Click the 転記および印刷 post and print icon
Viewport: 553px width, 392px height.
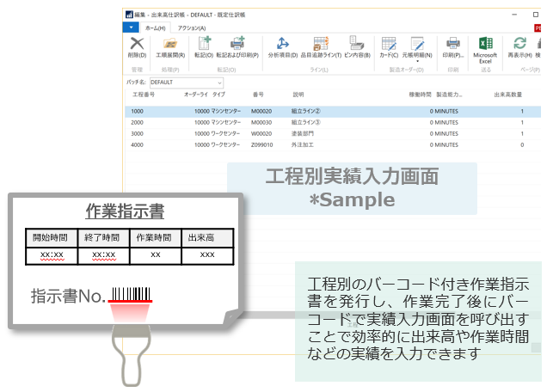[237, 47]
